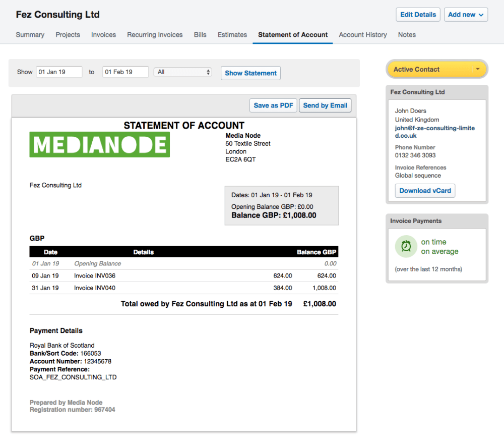
Task: Click the Edit Details button
Action: pos(418,15)
